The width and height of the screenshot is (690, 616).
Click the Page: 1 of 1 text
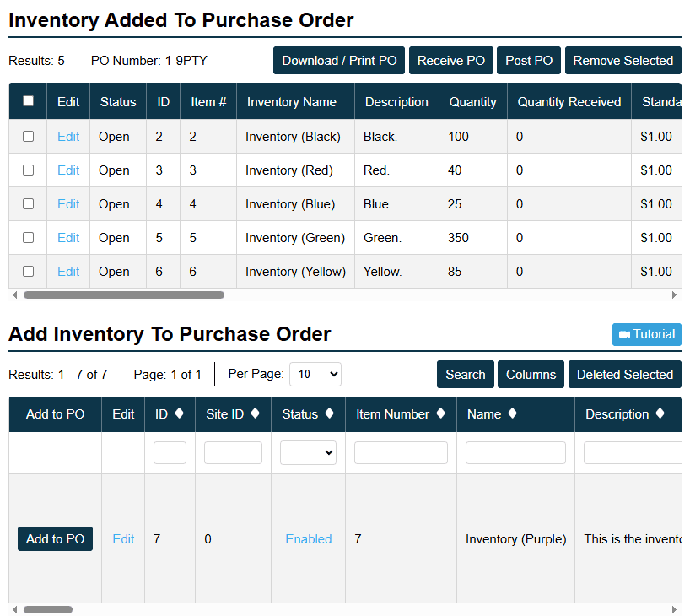click(x=167, y=375)
